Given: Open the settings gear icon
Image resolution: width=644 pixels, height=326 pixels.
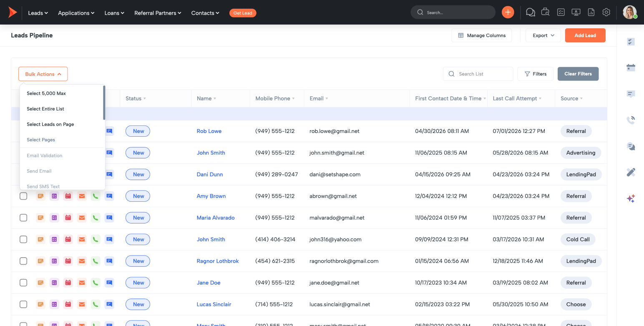Looking at the screenshot, I should [x=606, y=13].
